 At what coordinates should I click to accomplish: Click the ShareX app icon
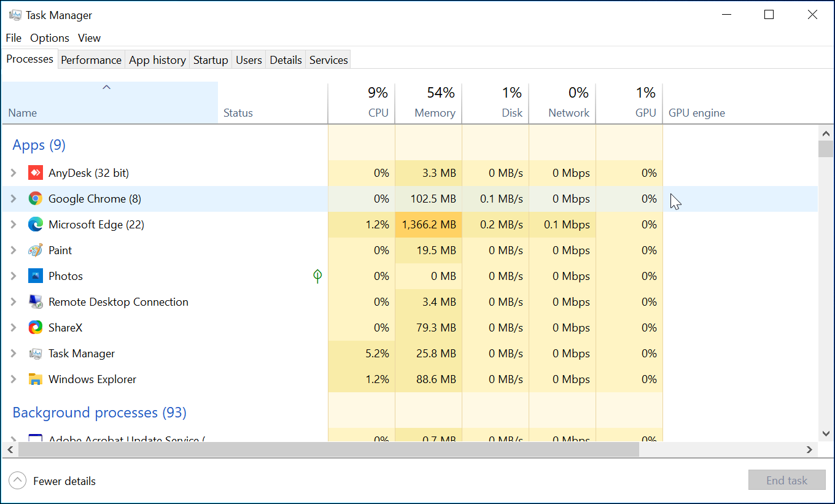36,328
